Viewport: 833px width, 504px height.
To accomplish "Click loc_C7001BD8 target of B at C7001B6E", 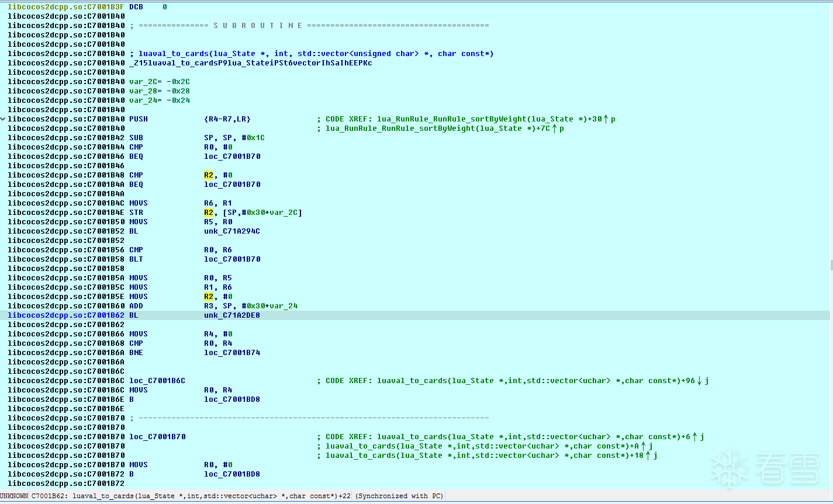I will coord(232,399).
